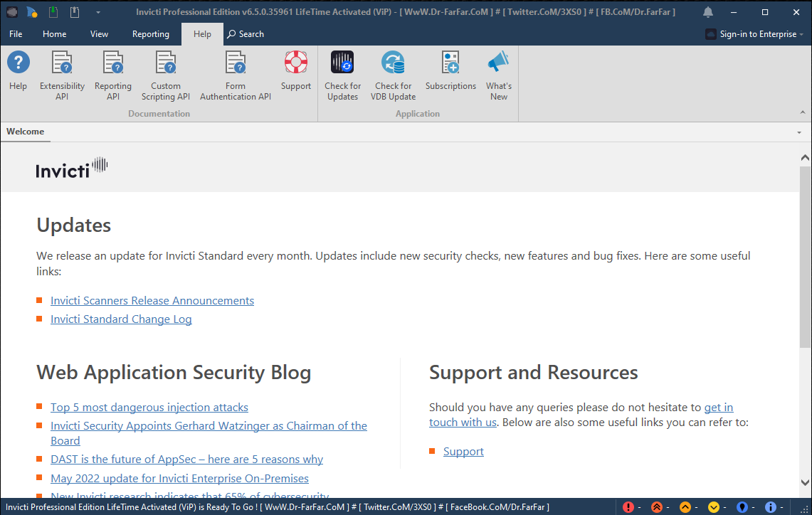Run Check for Updates
This screenshot has height=515, width=812.
(x=342, y=75)
